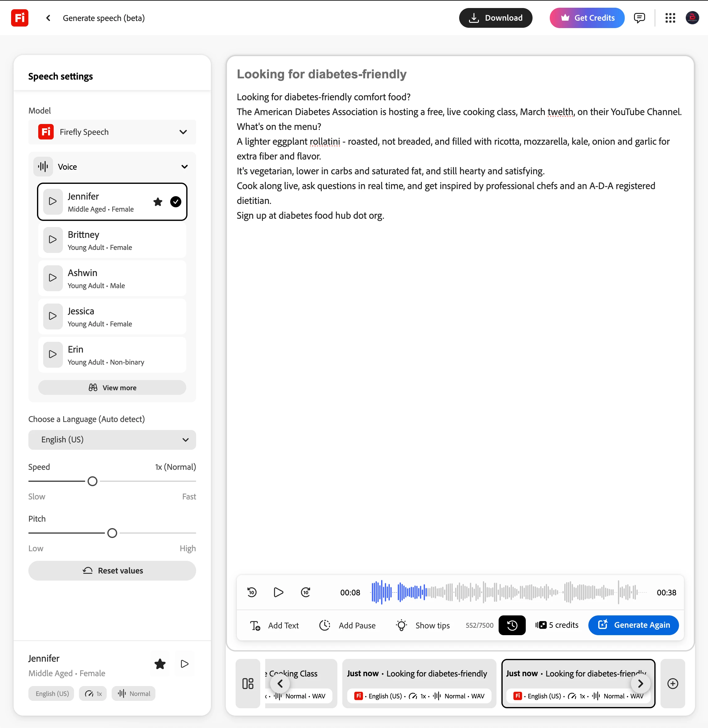The width and height of the screenshot is (708, 728).
Task: Open the Firefly Speech model dropdown
Action: (112, 132)
